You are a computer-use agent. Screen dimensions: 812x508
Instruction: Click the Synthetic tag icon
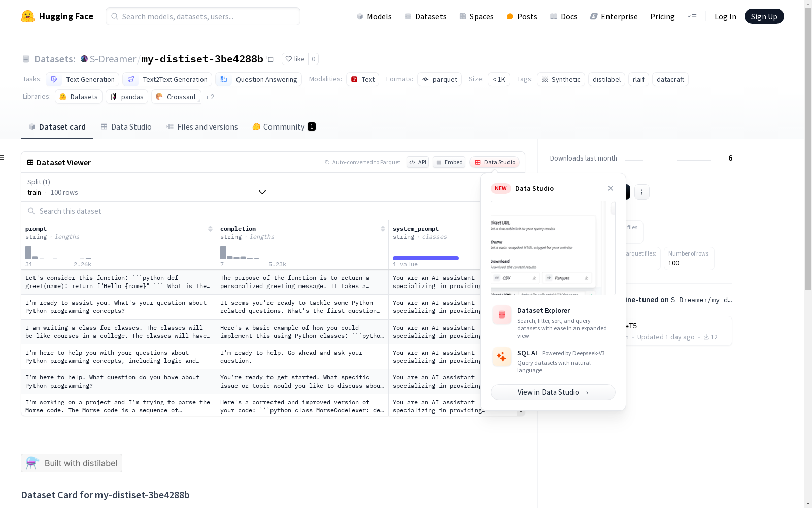[x=545, y=79]
